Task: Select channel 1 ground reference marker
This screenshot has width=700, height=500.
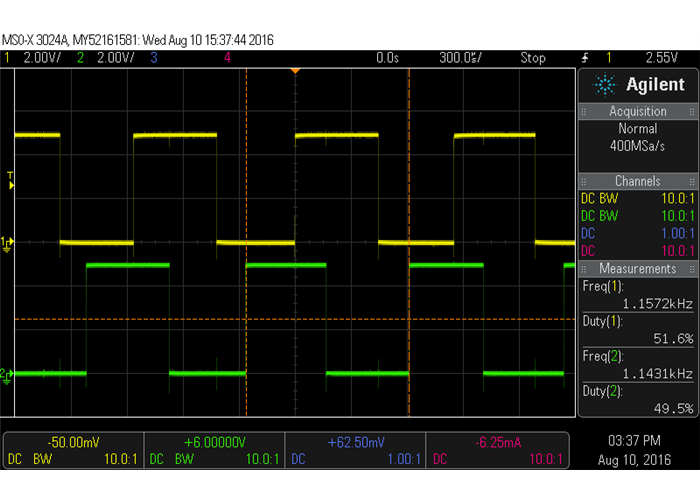Action: [6, 242]
